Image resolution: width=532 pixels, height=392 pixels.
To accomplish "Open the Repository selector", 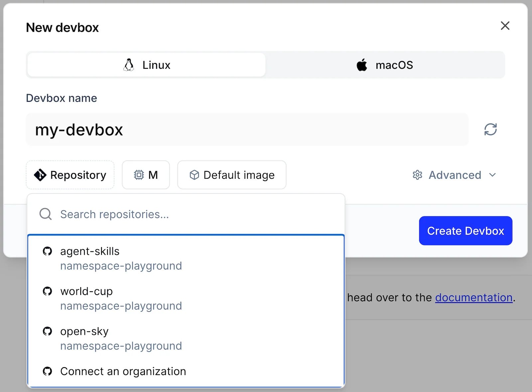I will (70, 175).
